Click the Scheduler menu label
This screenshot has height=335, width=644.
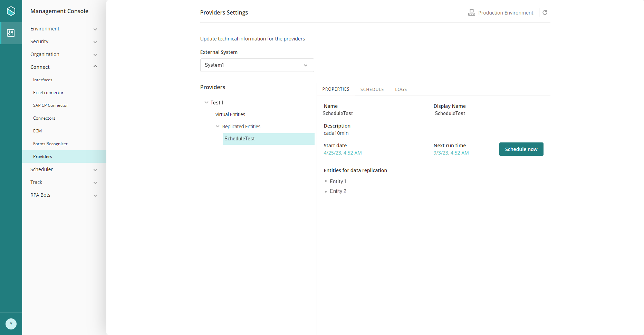pyautogui.click(x=41, y=169)
